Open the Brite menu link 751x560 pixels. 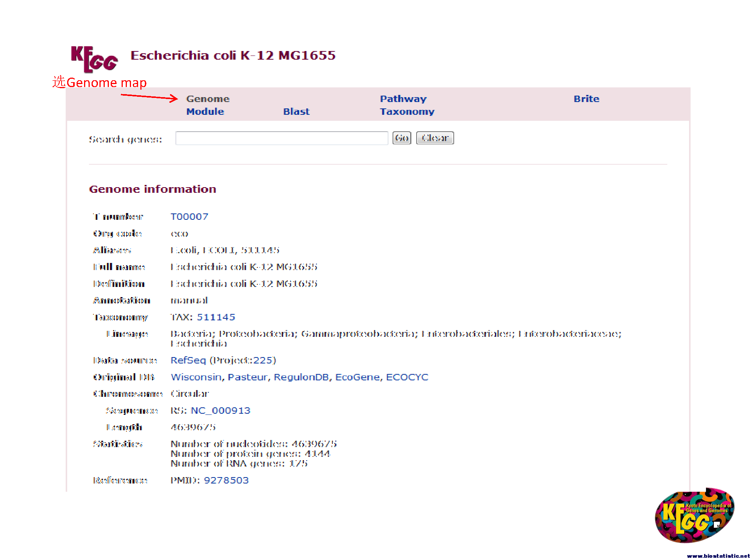[x=587, y=99]
